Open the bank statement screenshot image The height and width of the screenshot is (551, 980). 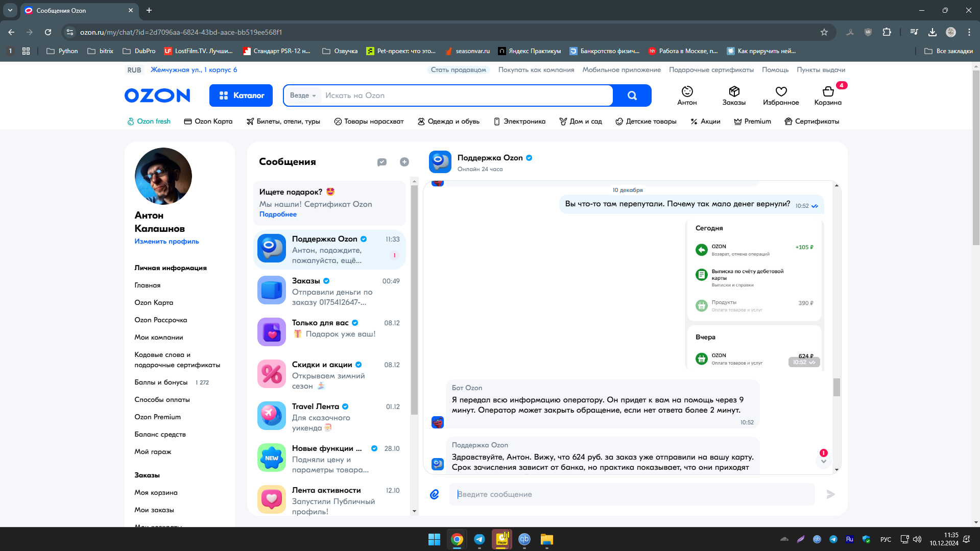coord(754,294)
